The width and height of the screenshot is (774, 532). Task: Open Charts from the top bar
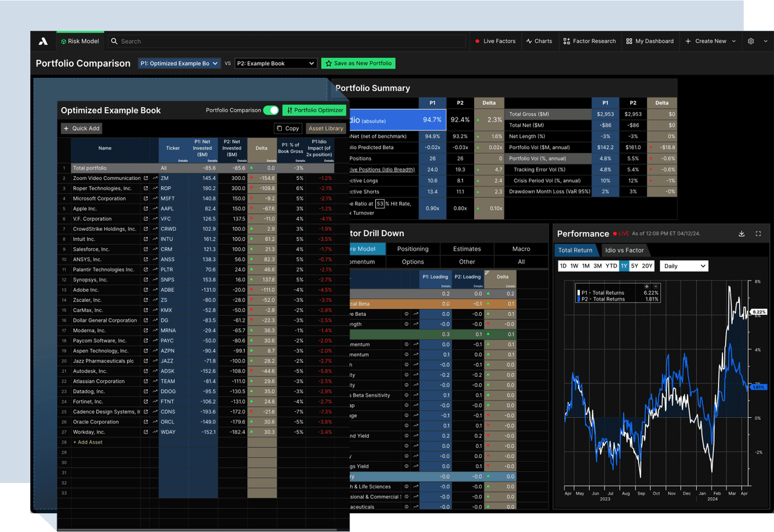point(539,41)
